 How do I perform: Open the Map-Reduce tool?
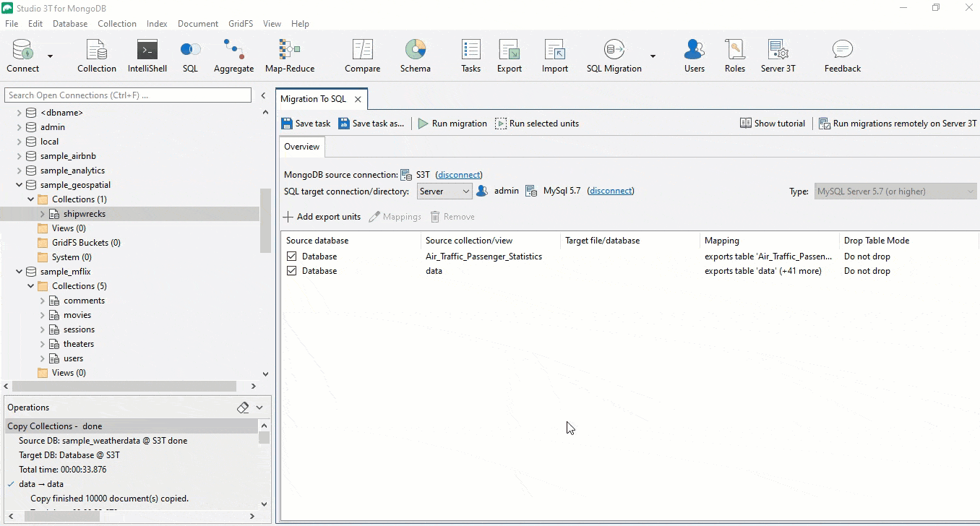(x=290, y=56)
